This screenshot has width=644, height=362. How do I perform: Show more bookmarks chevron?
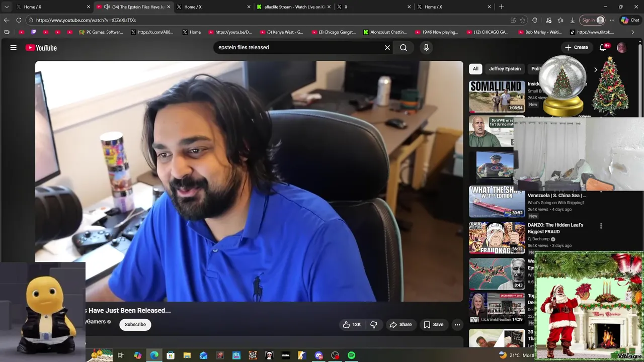[633, 32]
